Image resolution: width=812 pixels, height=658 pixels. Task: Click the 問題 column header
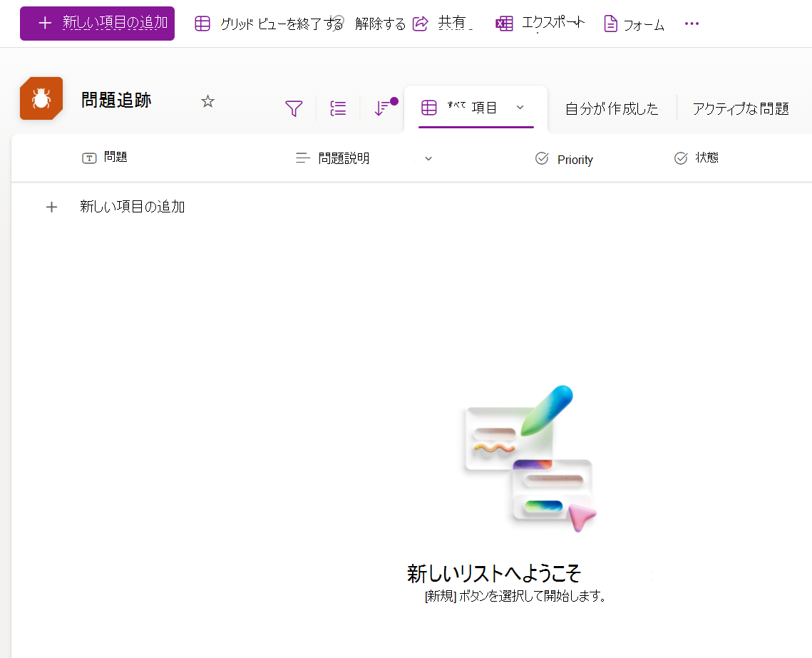click(115, 157)
